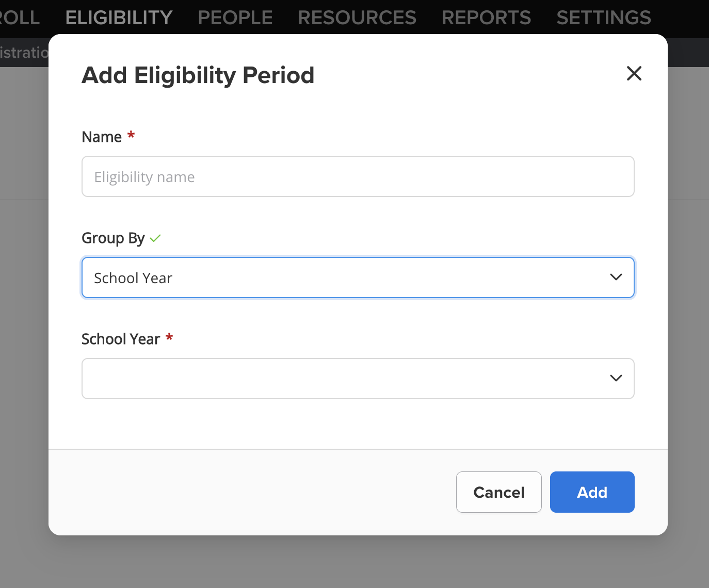This screenshot has height=588, width=709.
Task: Open the REPORTS tab
Action: coord(486,18)
